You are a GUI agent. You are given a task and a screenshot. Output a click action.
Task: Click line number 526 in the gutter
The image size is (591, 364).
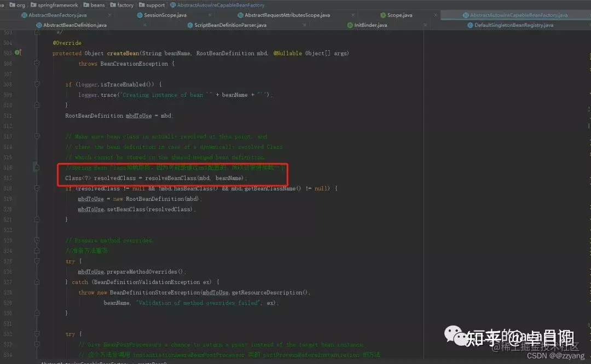[x=8, y=271]
